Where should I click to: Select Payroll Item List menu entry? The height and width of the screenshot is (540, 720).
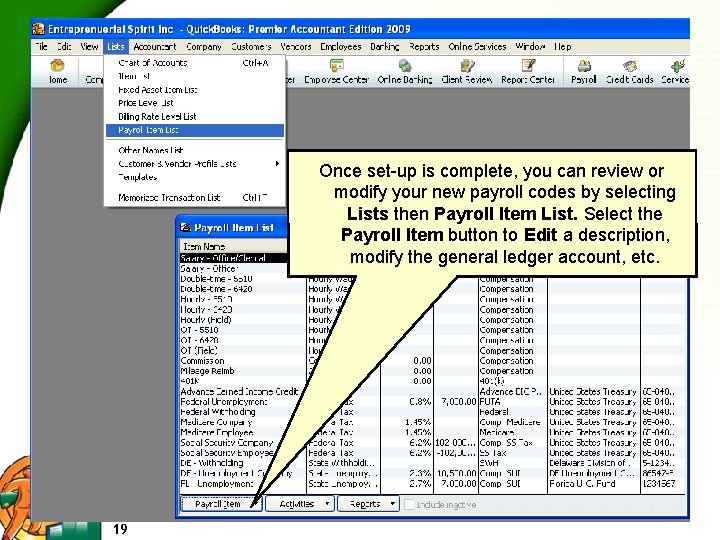[x=195, y=130]
